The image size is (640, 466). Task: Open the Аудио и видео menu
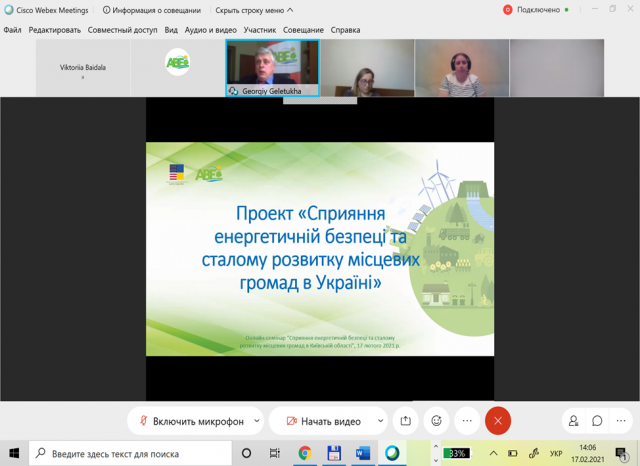(211, 30)
